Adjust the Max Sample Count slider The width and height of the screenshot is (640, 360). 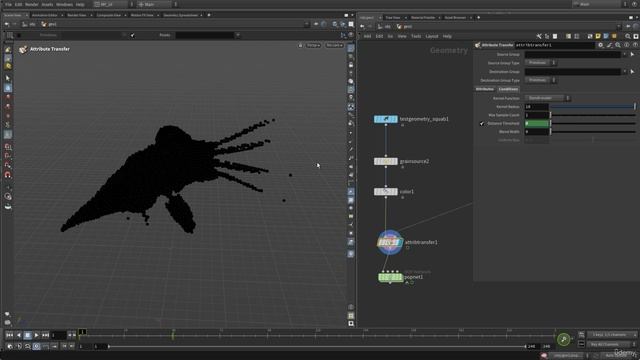[593, 115]
